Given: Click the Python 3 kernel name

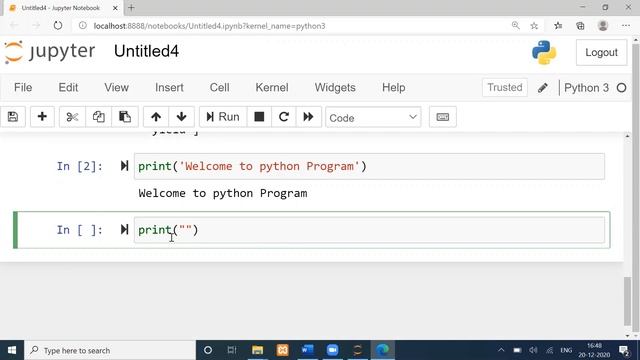Looking at the screenshot, I should 586,88.
